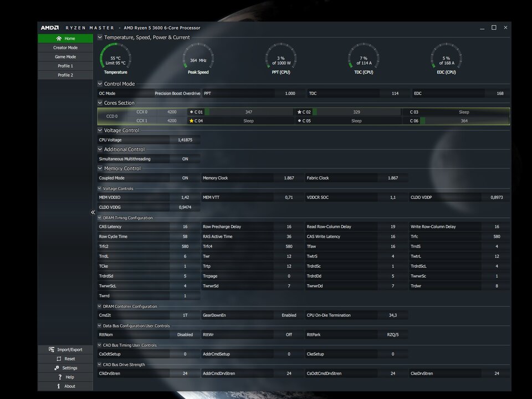Click core C 06 speed bar showing 364
532x399 pixels.
pos(464,121)
